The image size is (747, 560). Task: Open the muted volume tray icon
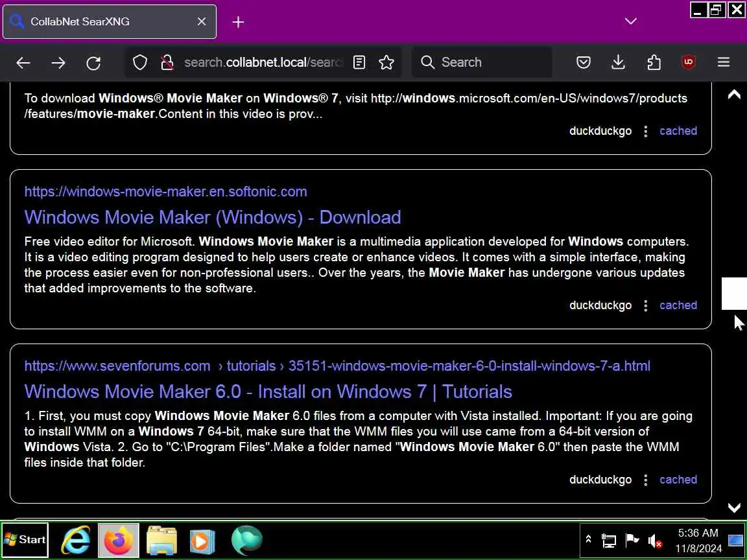tap(655, 541)
